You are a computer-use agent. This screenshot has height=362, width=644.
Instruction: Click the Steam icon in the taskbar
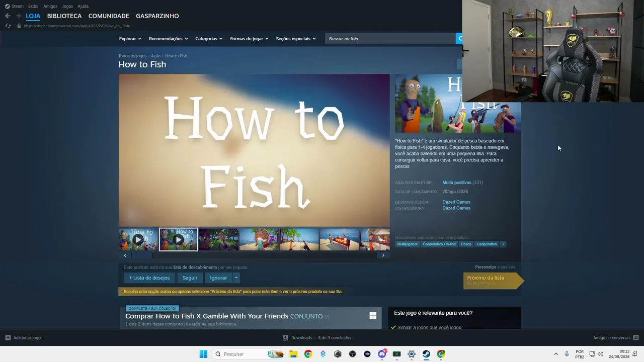pyautogui.click(x=426, y=354)
